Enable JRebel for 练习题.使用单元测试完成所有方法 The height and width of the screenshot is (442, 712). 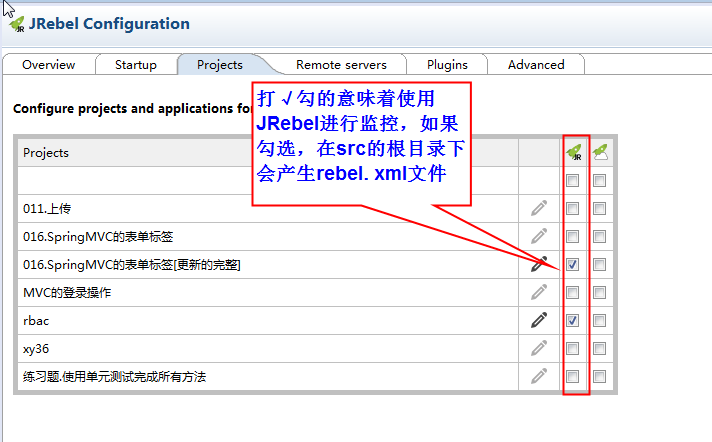point(573,376)
